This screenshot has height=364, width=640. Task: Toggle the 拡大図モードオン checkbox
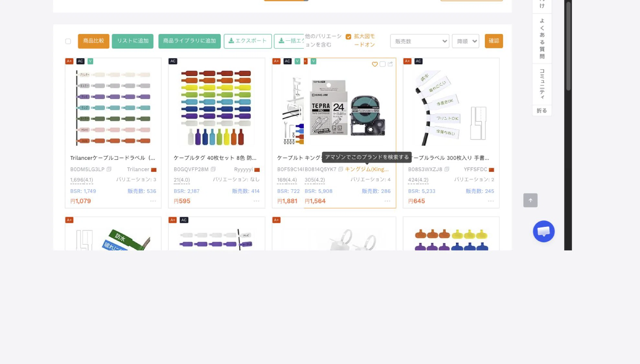click(x=349, y=37)
